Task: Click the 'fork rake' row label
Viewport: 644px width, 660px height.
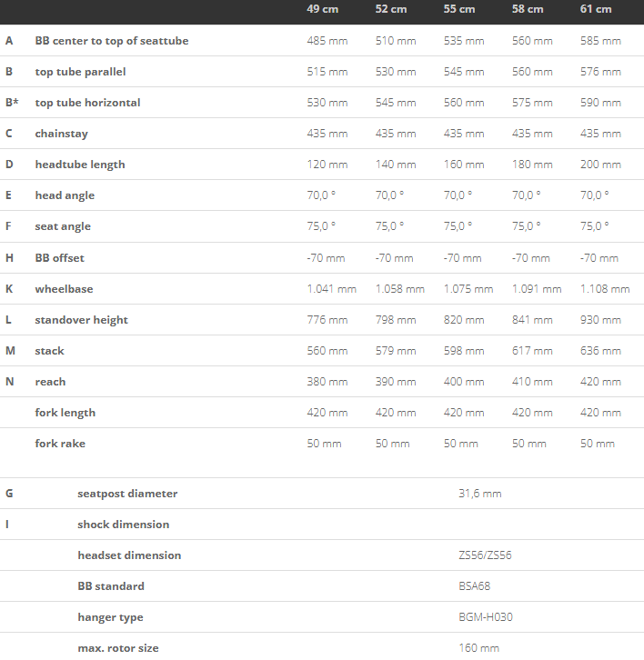Action: [x=60, y=444]
